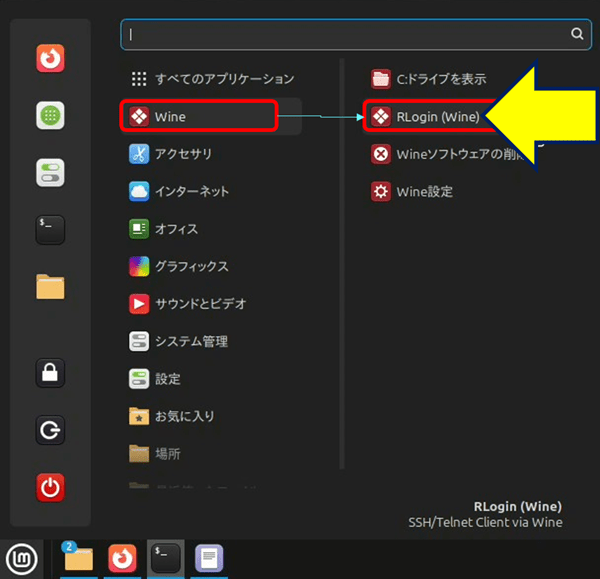The height and width of the screenshot is (579, 600).
Task: Select the 場所 category
Action: click(212, 454)
